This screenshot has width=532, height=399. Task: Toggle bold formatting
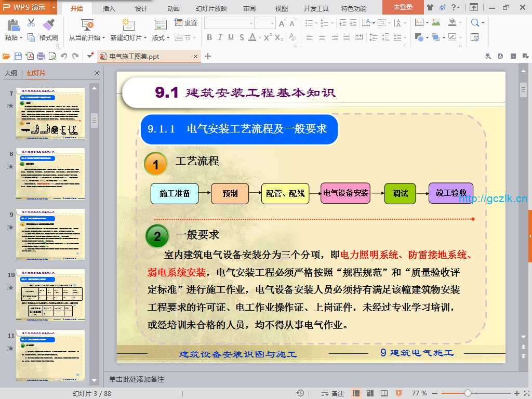click(209, 37)
